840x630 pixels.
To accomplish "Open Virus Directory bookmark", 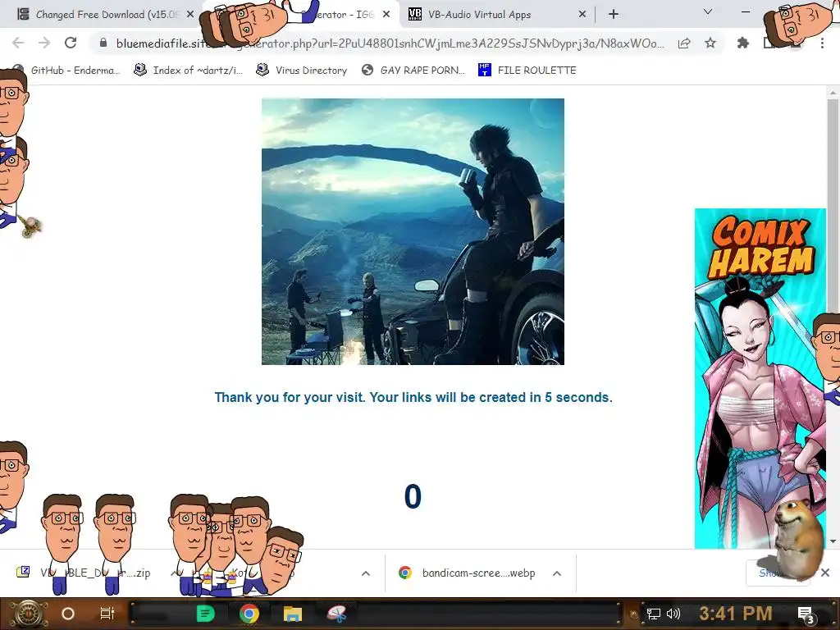I will point(302,71).
